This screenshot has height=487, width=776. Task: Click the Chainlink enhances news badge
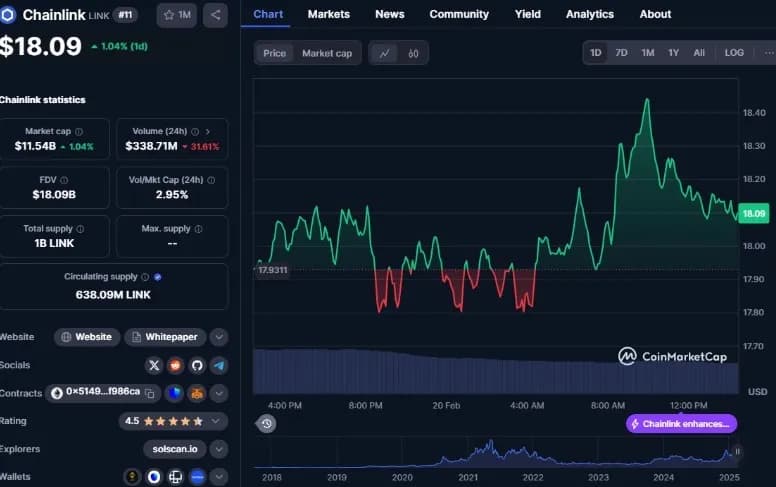coord(681,424)
